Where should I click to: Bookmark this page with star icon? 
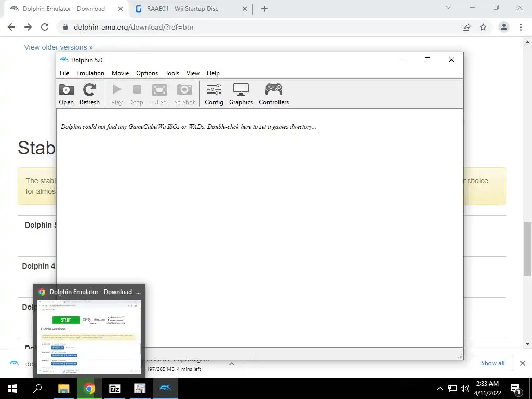(x=483, y=27)
